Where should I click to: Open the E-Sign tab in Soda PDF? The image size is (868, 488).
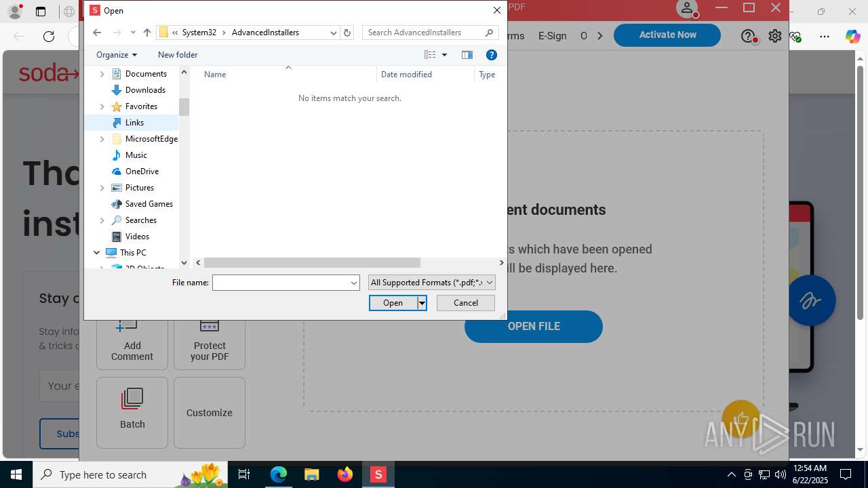pos(552,36)
